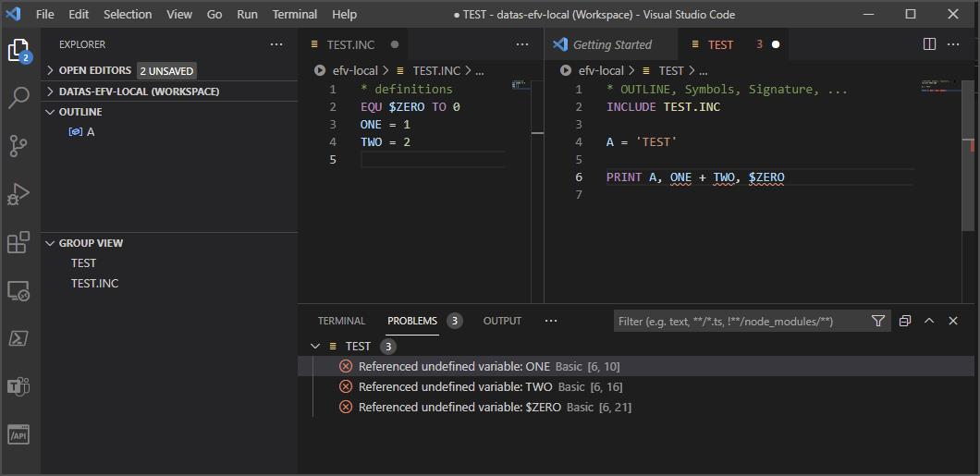Image resolution: width=980 pixels, height=476 pixels.
Task: Open the problems filter options funnel
Action: 877,321
